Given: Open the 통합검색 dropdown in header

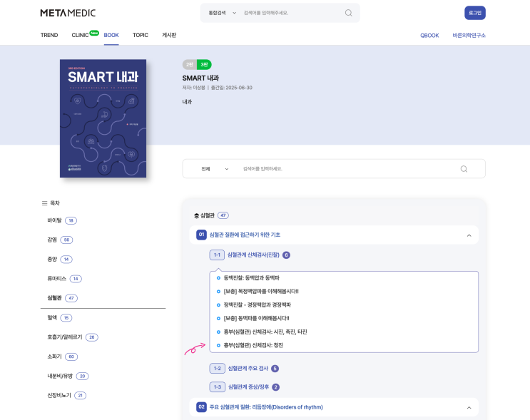Looking at the screenshot, I should (x=222, y=13).
